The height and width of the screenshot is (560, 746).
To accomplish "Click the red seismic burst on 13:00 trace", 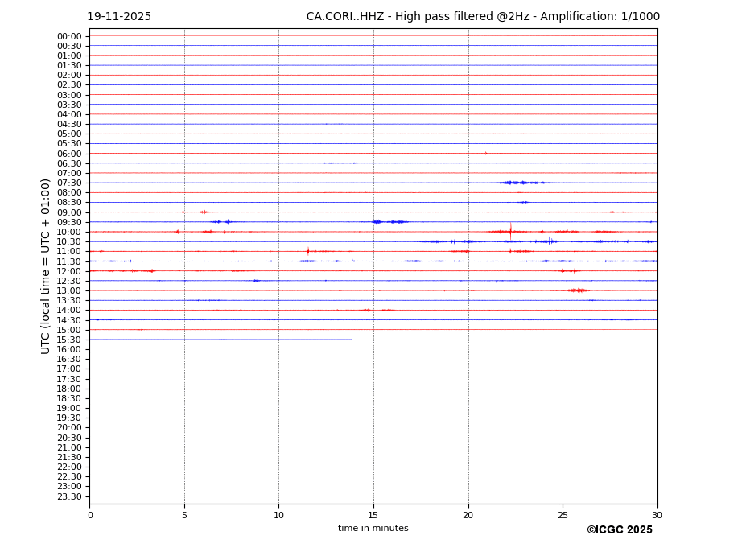I will coord(577,290).
